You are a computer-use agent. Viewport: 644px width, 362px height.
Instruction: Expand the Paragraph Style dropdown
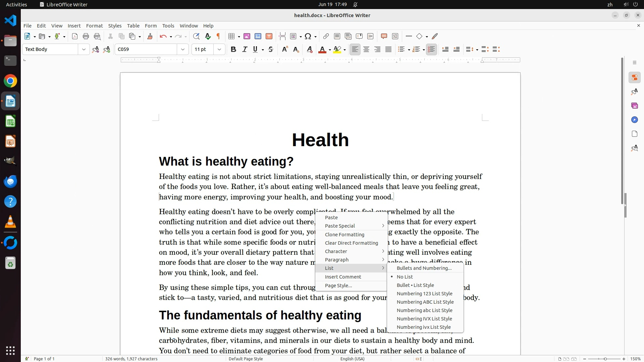tap(84, 50)
